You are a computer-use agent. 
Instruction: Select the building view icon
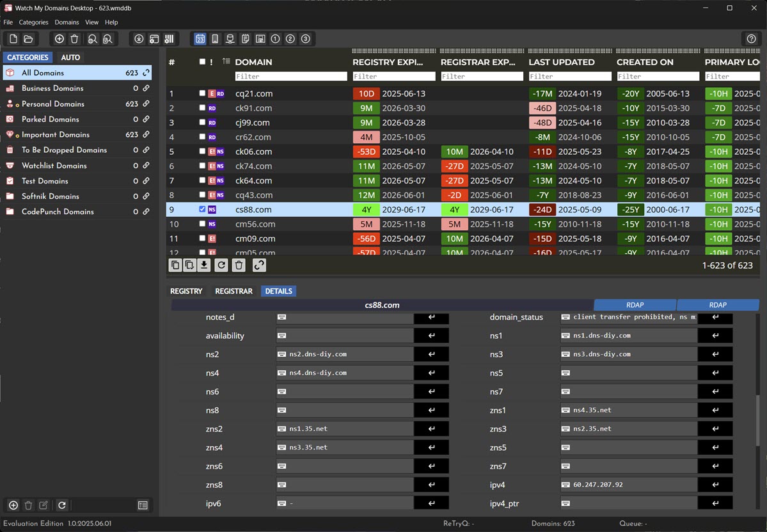point(215,38)
